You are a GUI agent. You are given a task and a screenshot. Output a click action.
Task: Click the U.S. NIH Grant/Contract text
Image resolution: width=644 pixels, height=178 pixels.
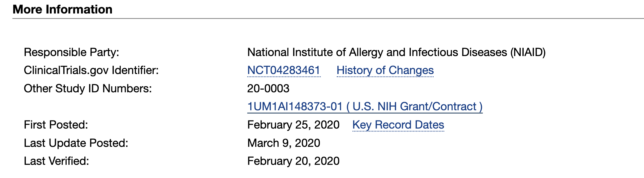click(x=414, y=107)
